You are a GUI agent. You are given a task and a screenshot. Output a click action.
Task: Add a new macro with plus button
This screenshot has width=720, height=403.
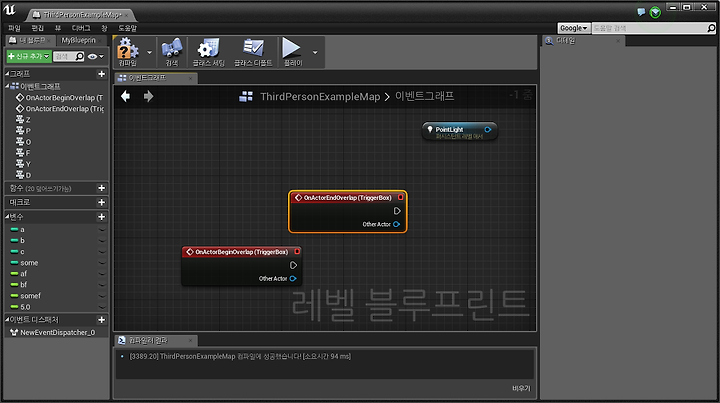[101, 202]
